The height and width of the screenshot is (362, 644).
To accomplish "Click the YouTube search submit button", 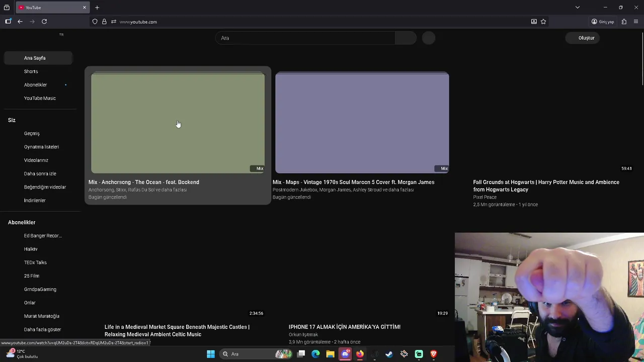I will point(406,38).
